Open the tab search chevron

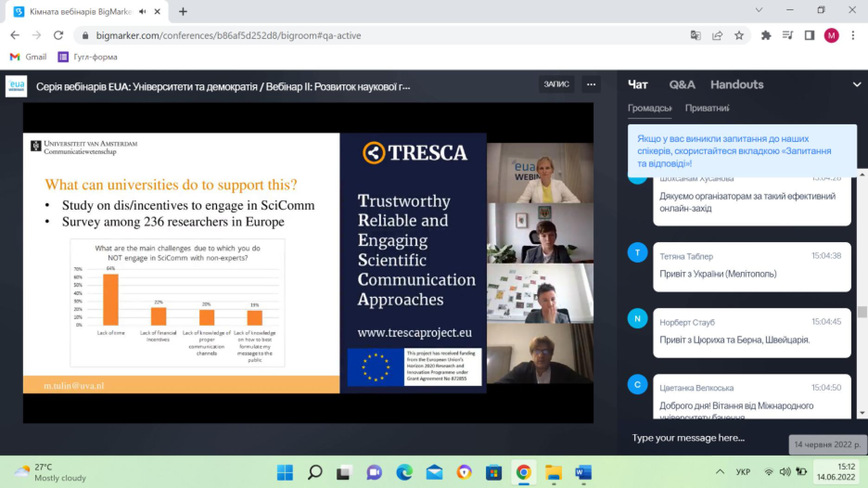[x=759, y=10]
